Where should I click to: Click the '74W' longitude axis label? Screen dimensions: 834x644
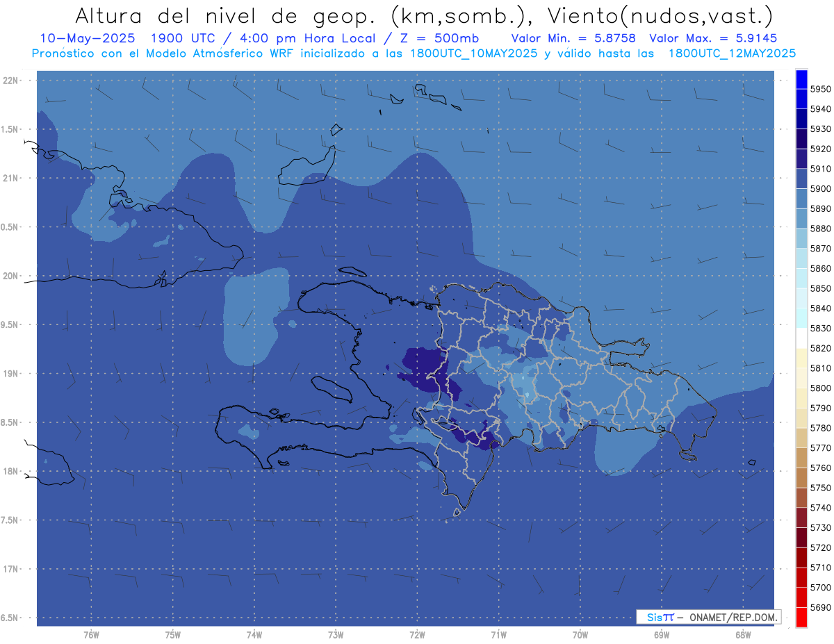[x=254, y=634]
